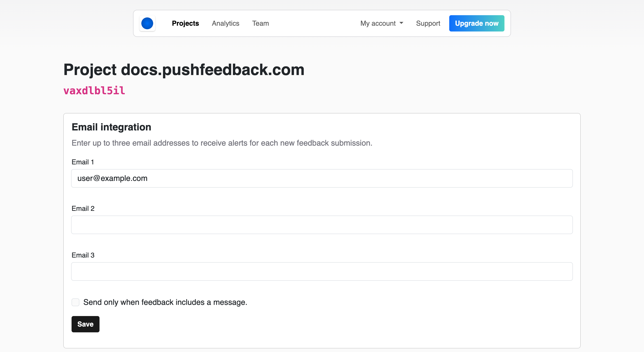The width and height of the screenshot is (644, 352).
Task: Click the Upgrade now button icon
Action: click(477, 23)
